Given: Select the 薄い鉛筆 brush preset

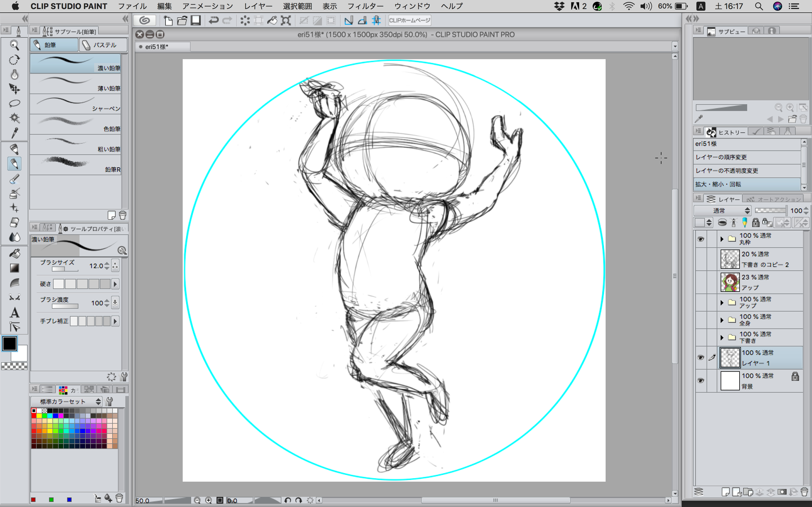Looking at the screenshot, I should tap(76, 84).
